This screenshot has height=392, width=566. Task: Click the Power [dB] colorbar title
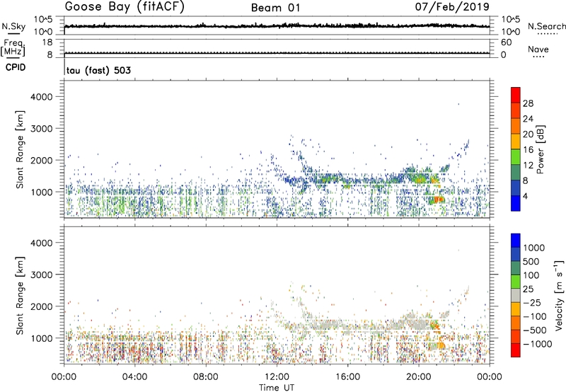540,149
